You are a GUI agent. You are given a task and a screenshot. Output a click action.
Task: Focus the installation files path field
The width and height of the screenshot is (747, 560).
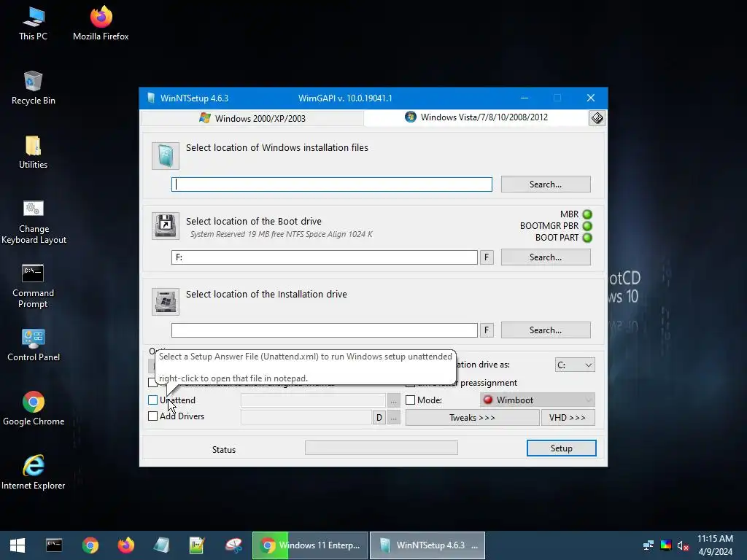332,184
